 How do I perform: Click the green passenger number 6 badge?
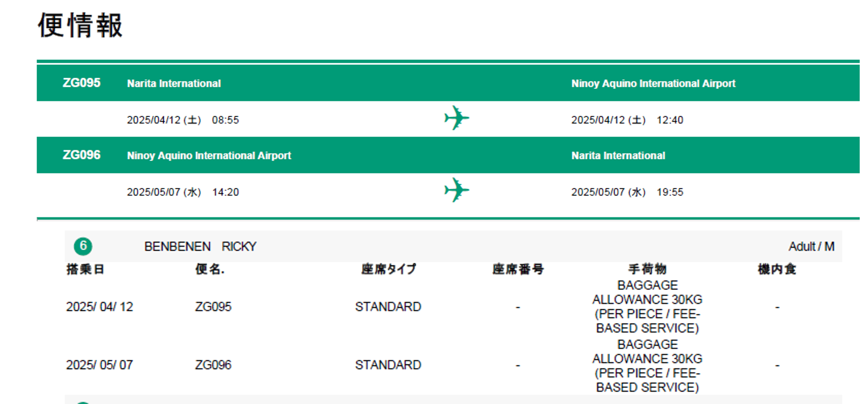pos(83,246)
